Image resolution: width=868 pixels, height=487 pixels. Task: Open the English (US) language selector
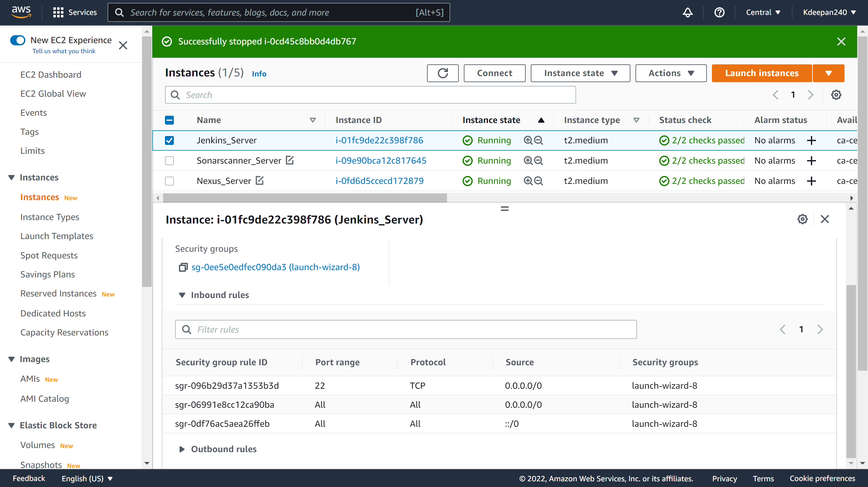87,478
